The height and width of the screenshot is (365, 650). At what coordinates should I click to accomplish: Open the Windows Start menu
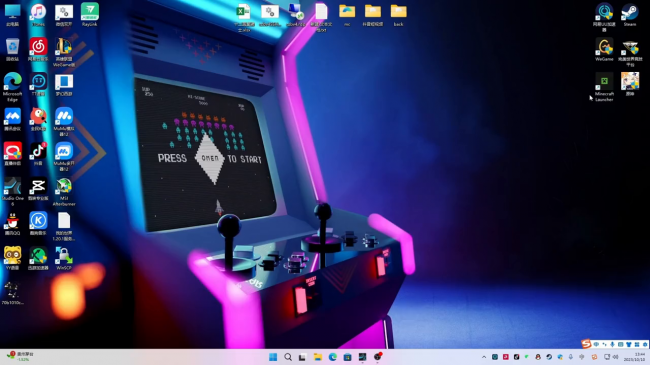click(273, 357)
